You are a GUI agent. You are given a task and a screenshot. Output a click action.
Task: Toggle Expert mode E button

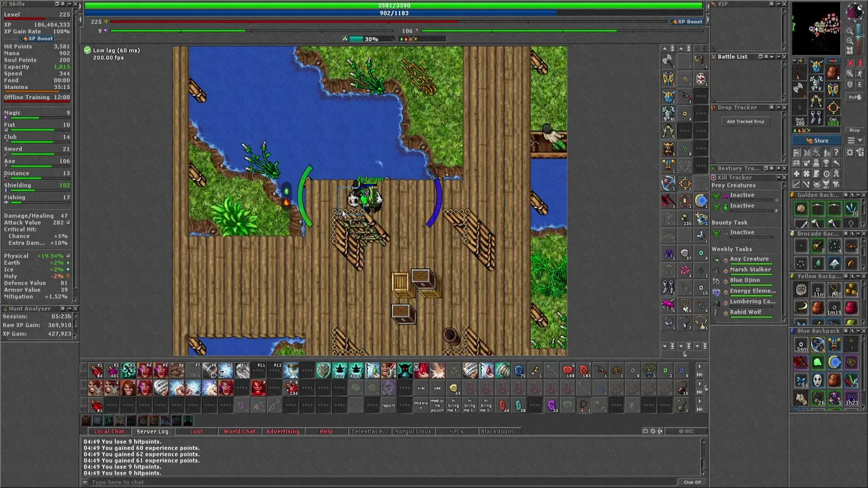point(860,84)
